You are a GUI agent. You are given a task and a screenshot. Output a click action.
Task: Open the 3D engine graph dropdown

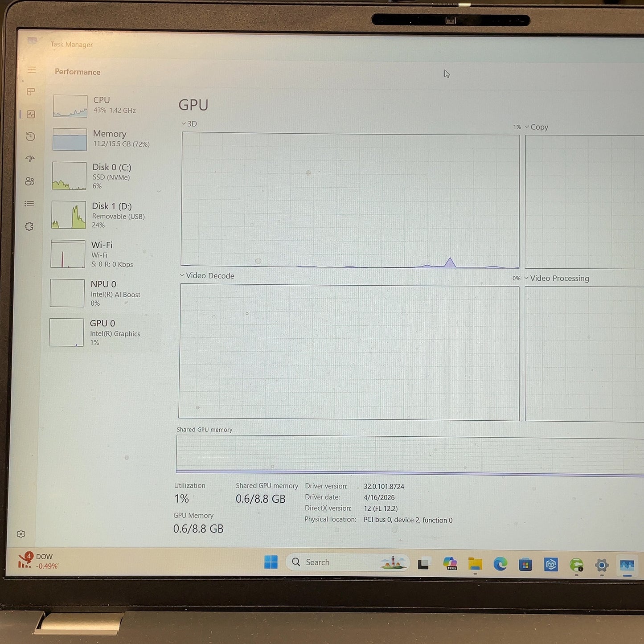(x=189, y=124)
